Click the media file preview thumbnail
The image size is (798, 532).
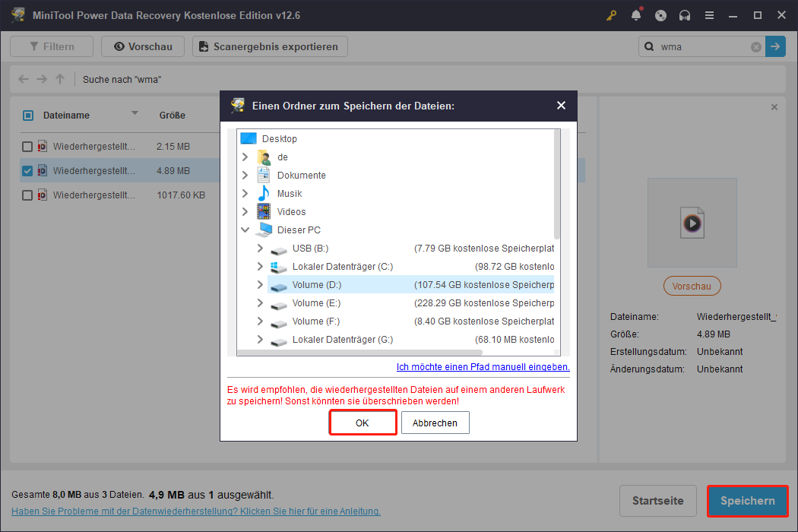(692, 223)
